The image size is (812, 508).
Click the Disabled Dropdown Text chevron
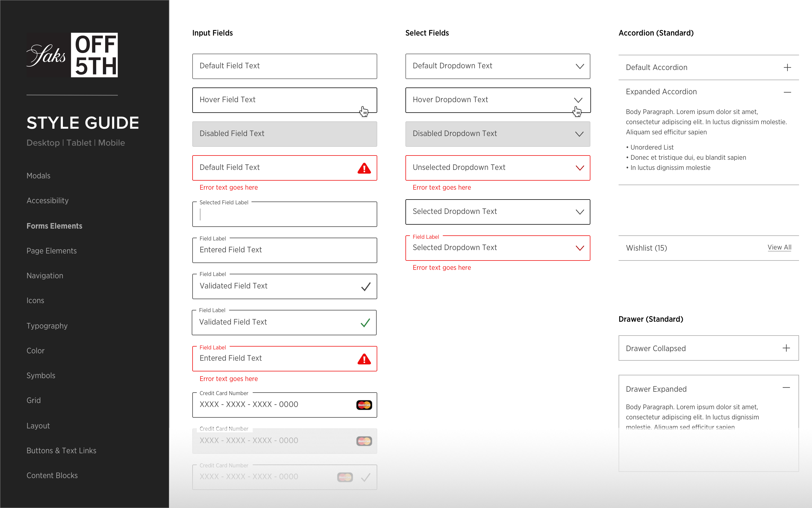pos(579,134)
